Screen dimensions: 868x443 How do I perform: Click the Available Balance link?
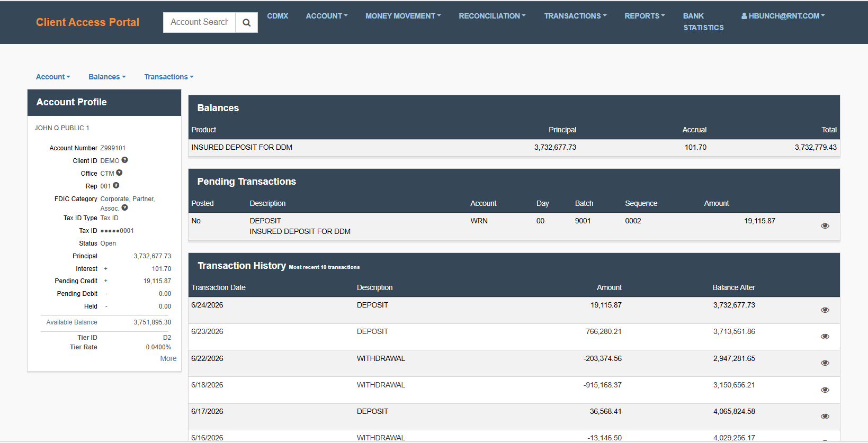point(71,322)
